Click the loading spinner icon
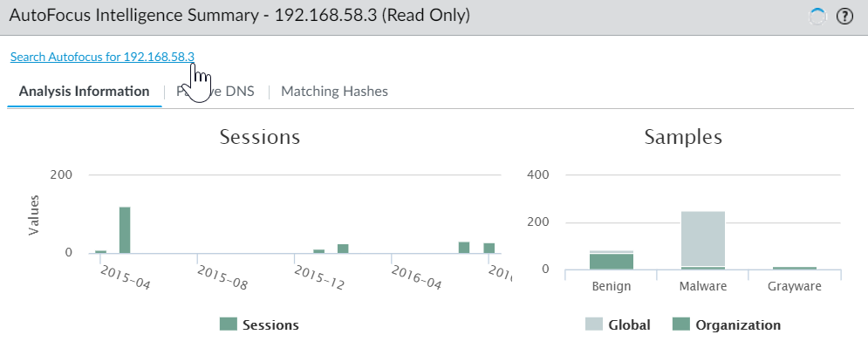The image size is (868, 355). click(818, 16)
